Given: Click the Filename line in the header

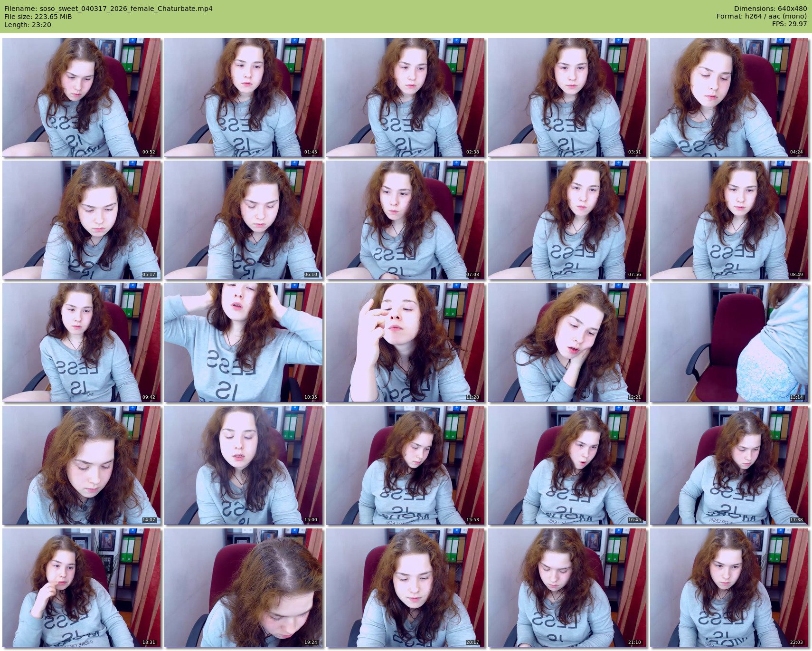Looking at the screenshot, I should coord(108,9).
